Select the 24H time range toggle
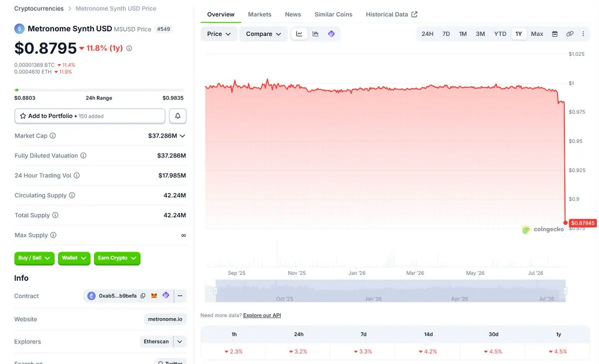The image size is (599, 364). click(x=427, y=34)
